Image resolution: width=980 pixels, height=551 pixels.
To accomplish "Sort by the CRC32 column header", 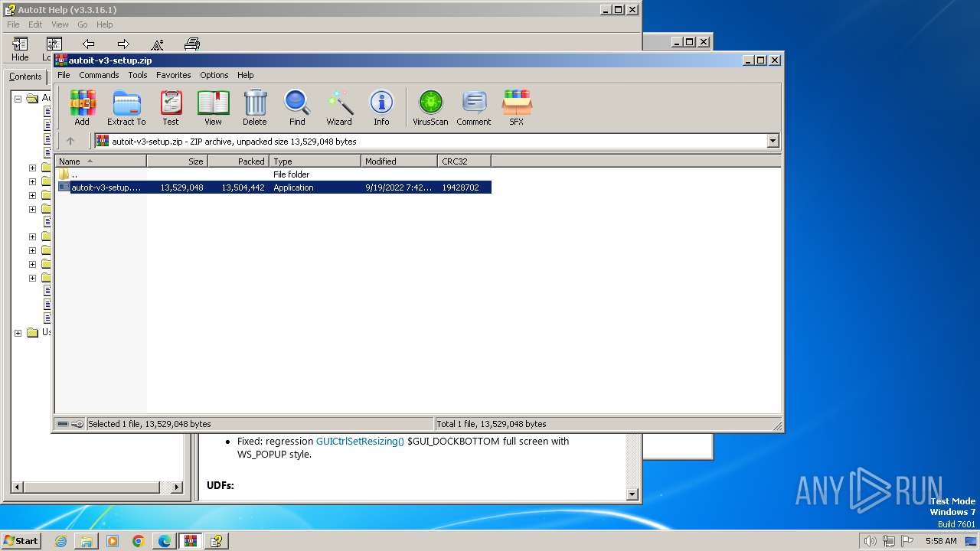I will (x=464, y=161).
